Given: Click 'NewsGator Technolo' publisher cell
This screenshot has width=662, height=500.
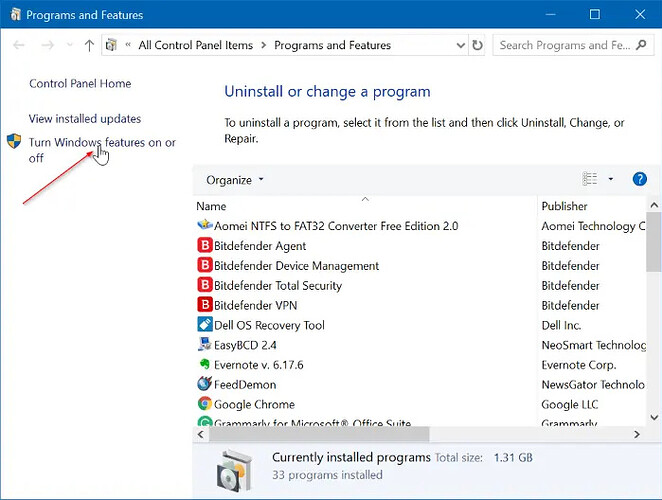Looking at the screenshot, I should 593,385.
